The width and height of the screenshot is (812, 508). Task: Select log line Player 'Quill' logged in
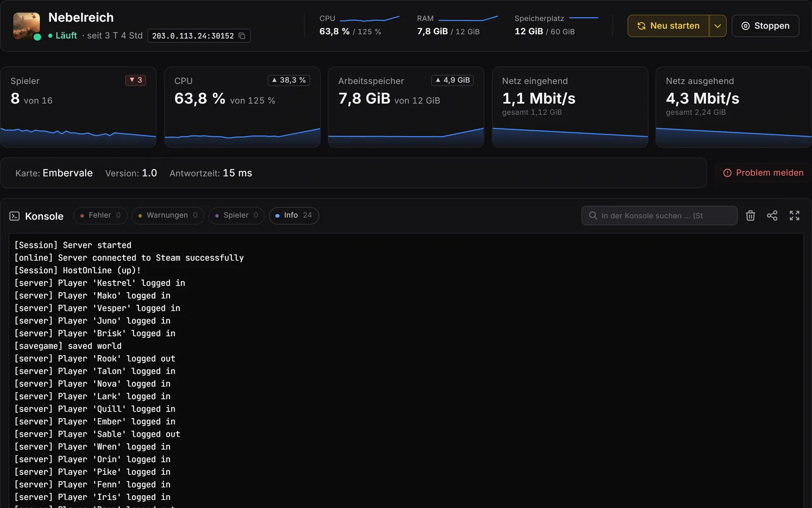pyautogui.click(x=95, y=409)
